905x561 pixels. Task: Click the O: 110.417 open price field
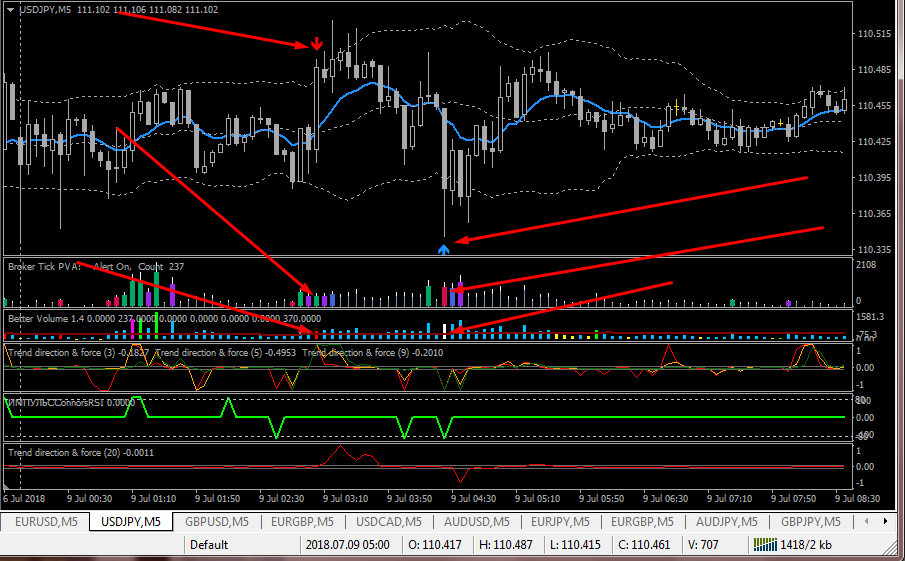(435, 545)
